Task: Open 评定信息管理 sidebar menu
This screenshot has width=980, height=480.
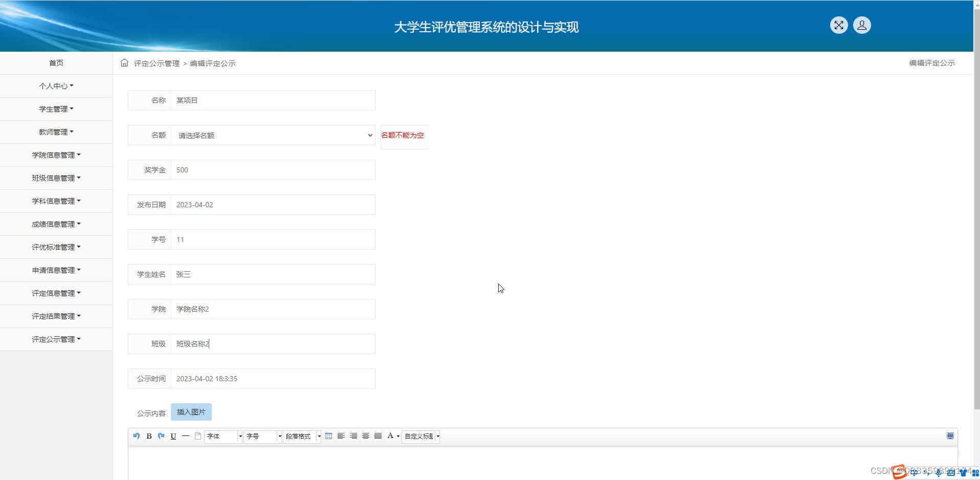Action: (56, 293)
